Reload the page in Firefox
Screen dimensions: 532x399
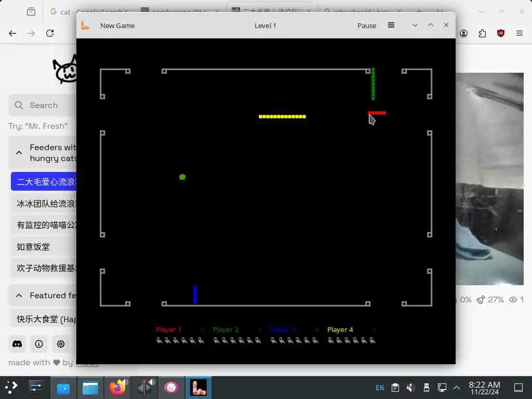(x=50, y=33)
